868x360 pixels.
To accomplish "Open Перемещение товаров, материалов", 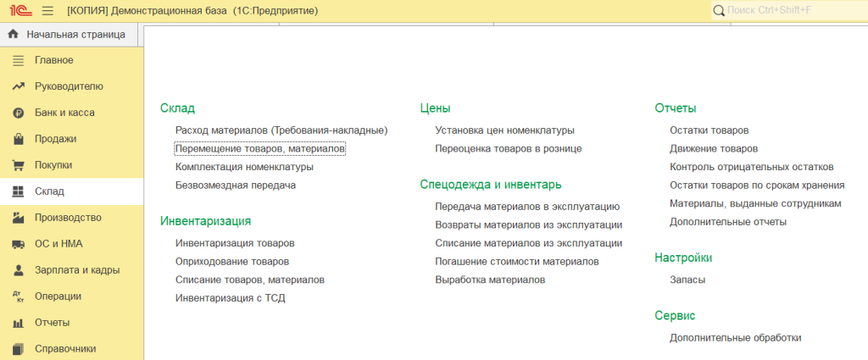I will click(260, 149).
